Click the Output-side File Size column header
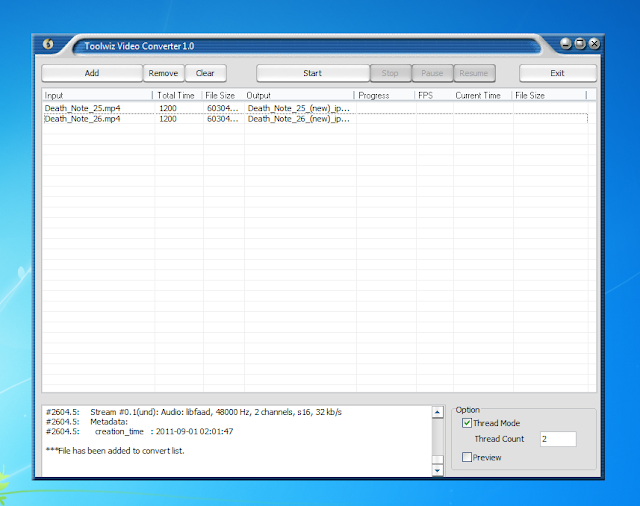Screen dimensions: 640x506 549,95
